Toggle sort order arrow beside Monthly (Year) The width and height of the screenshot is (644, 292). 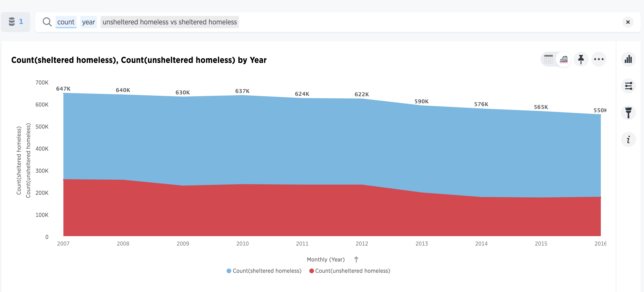356,260
